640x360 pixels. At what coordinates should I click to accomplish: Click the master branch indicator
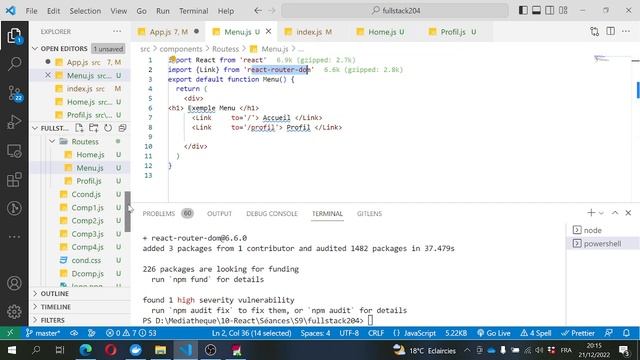(42, 333)
